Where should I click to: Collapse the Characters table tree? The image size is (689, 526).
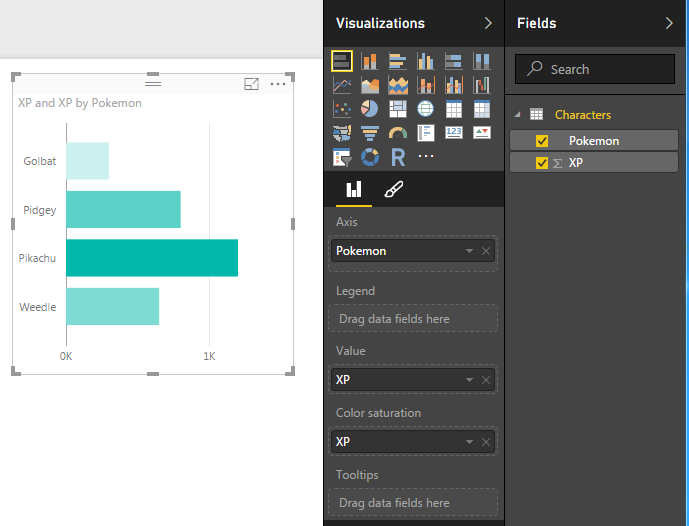(518, 115)
